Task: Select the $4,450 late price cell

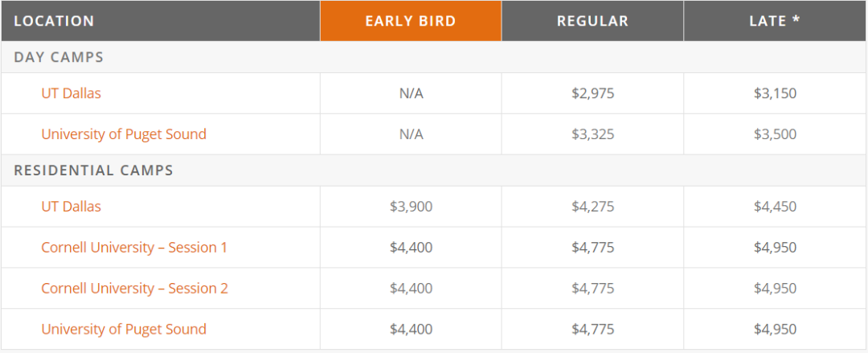Action: tap(775, 207)
